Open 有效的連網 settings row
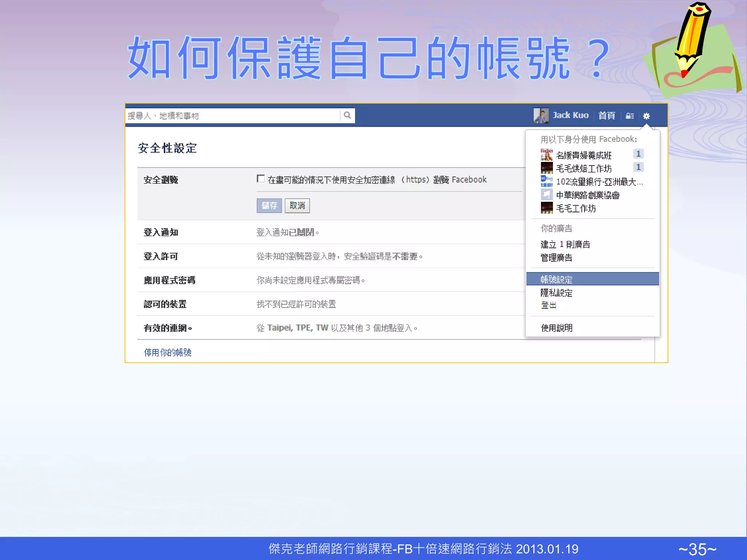 [x=331, y=328]
